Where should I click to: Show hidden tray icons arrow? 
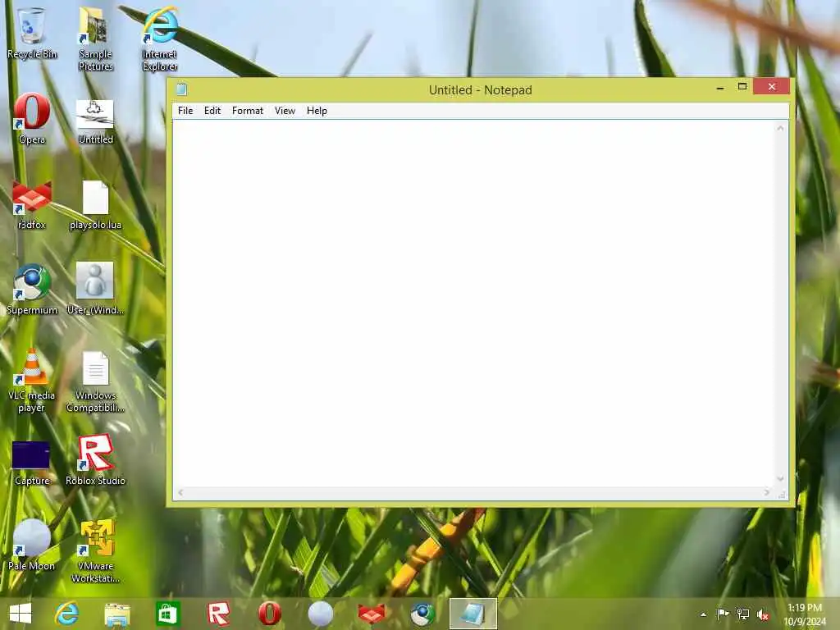click(703, 614)
